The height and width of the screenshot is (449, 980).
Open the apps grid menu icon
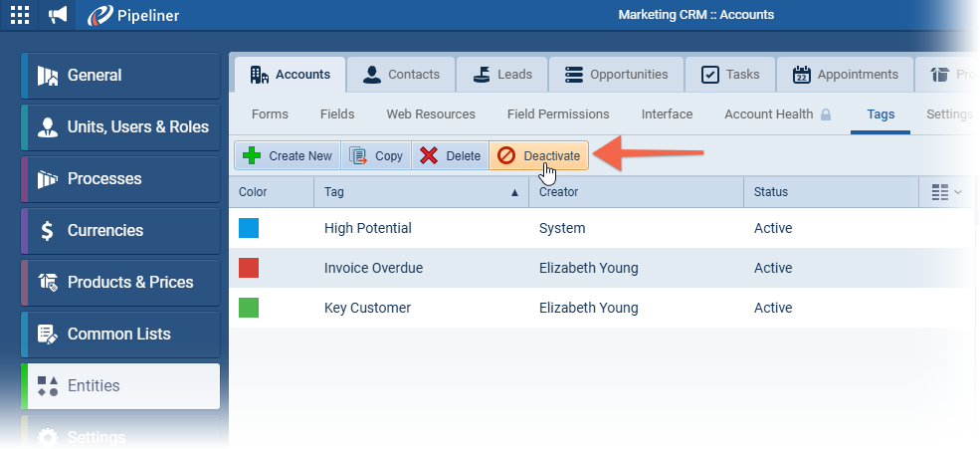click(x=19, y=15)
